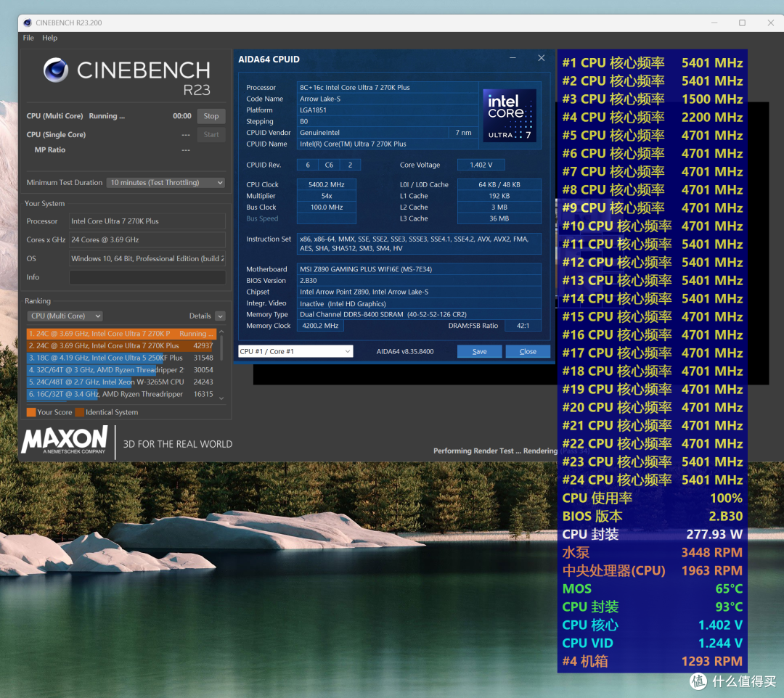This screenshot has height=698, width=784.
Task: Click the Cinebench logo sphere icon
Action: pyautogui.click(x=55, y=70)
